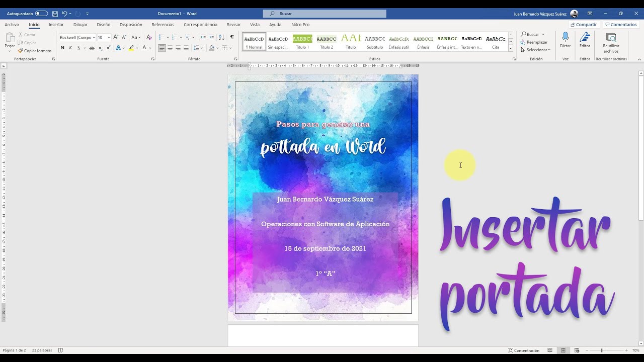Click Copiar formato painter
The image size is (644, 362).
coord(35,51)
